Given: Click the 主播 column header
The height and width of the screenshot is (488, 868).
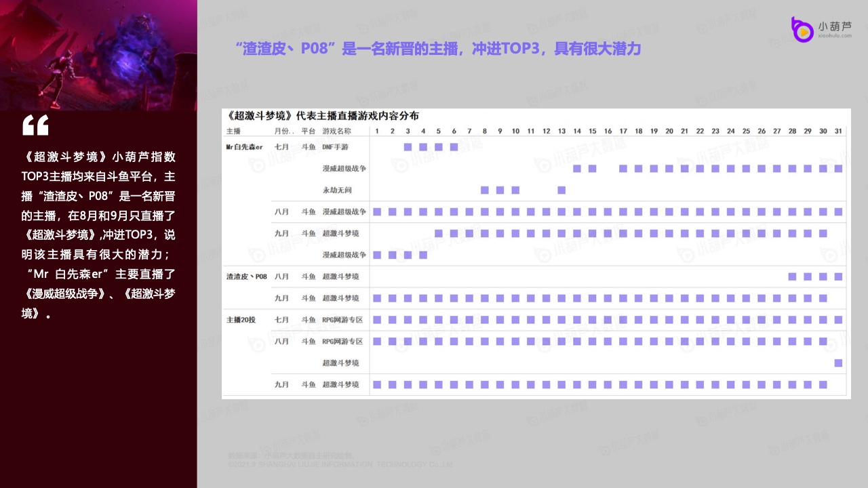Looking at the screenshot, I should click(233, 131).
